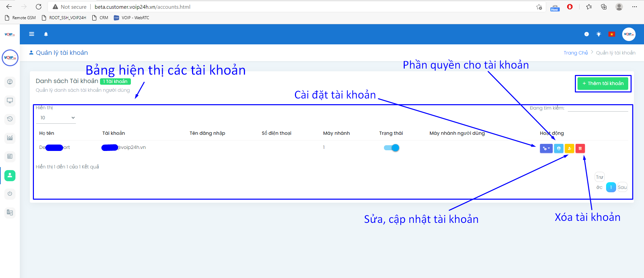Go to the Trang Chủ breadcrumb link
Screen dimensions: 644x278
575,53
